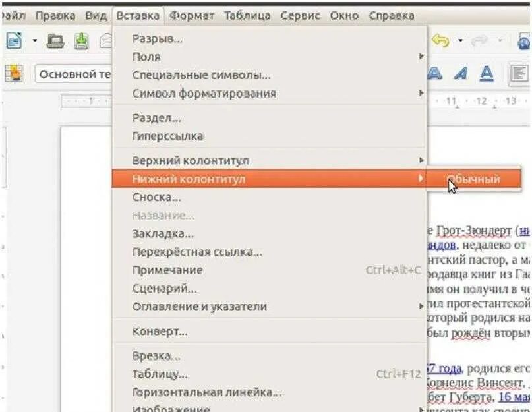Choose Раздел... menu entry
Viewport: 532px width, 412px height.
(270, 118)
